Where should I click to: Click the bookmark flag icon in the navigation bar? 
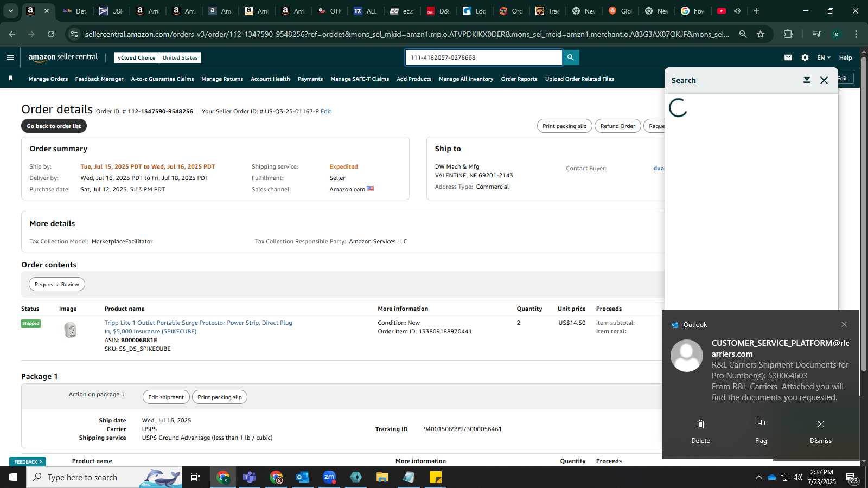click(x=10, y=79)
